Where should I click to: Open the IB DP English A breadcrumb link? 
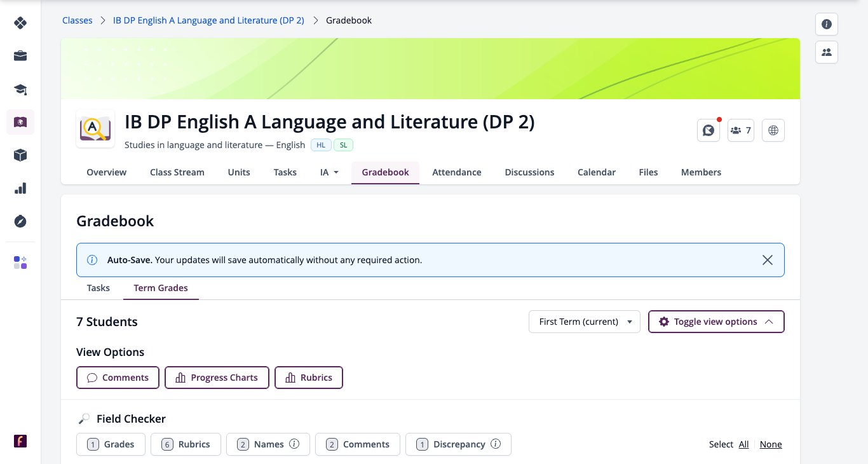(x=208, y=20)
